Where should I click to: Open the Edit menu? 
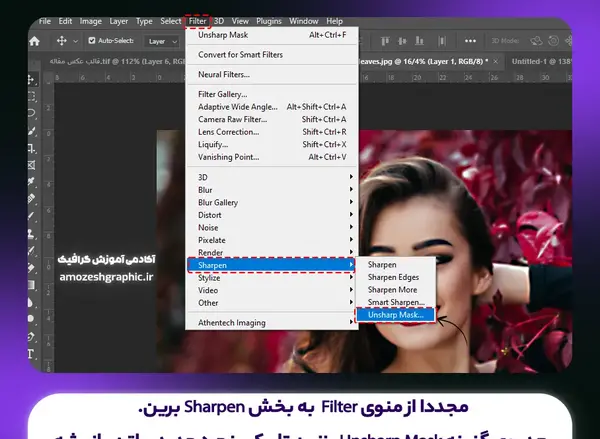(65, 21)
